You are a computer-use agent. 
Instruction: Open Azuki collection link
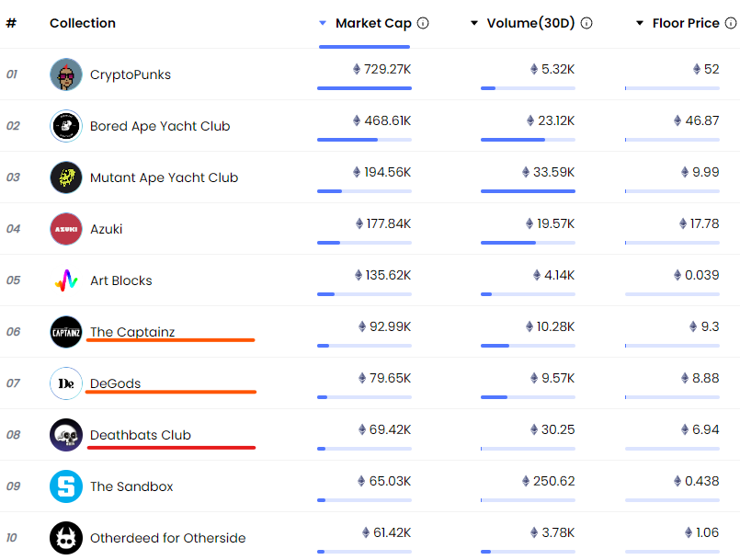(107, 229)
